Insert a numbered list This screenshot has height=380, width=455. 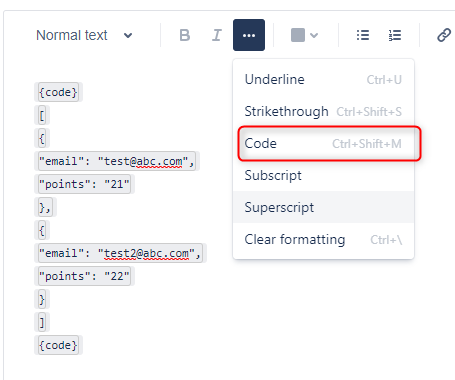tap(395, 35)
